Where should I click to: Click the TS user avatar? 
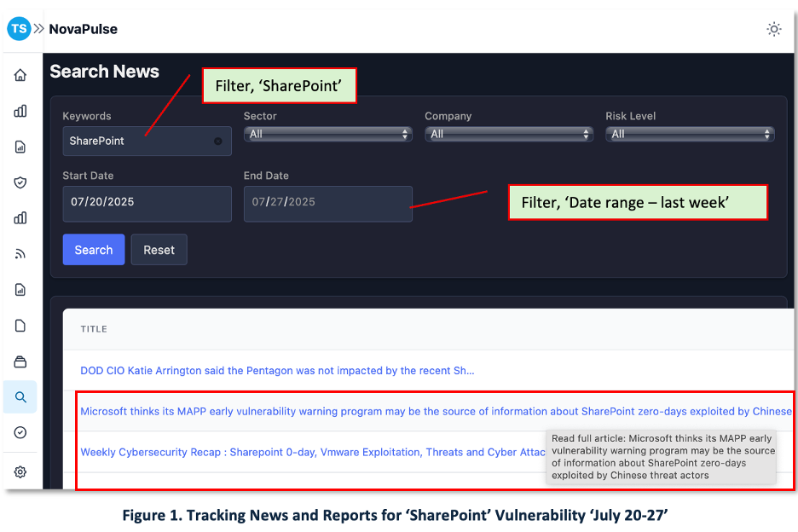pyautogui.click(x=19, y=28)
